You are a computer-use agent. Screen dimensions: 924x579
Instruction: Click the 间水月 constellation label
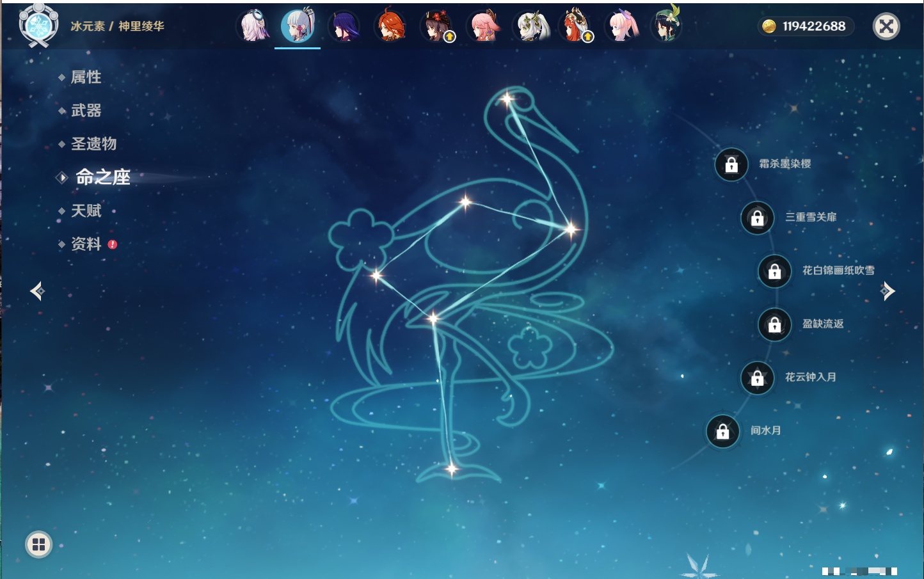click(x=766, y=431)
